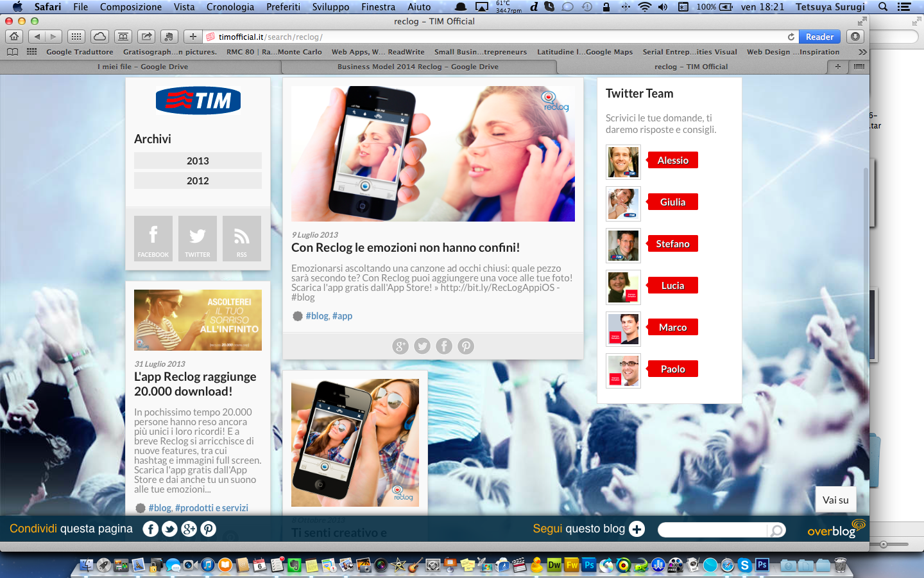The width and height of the screenshot is (924, 578).
Task: Follow blog with Segui plus button
Action: pos(637,529)
